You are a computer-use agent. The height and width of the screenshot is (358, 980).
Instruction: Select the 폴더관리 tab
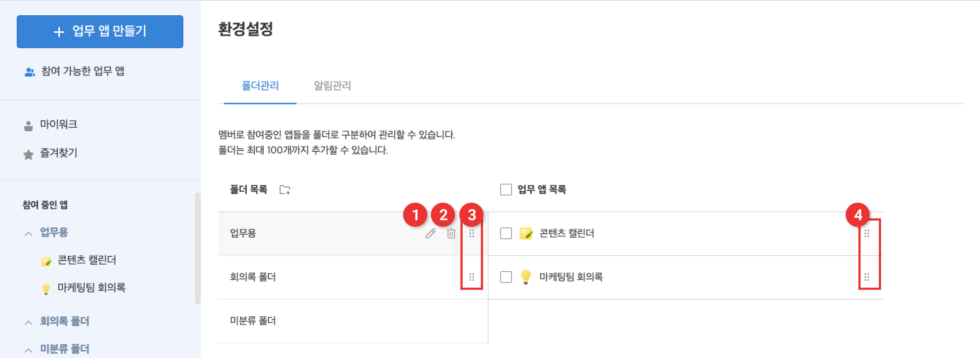[260, 86]
